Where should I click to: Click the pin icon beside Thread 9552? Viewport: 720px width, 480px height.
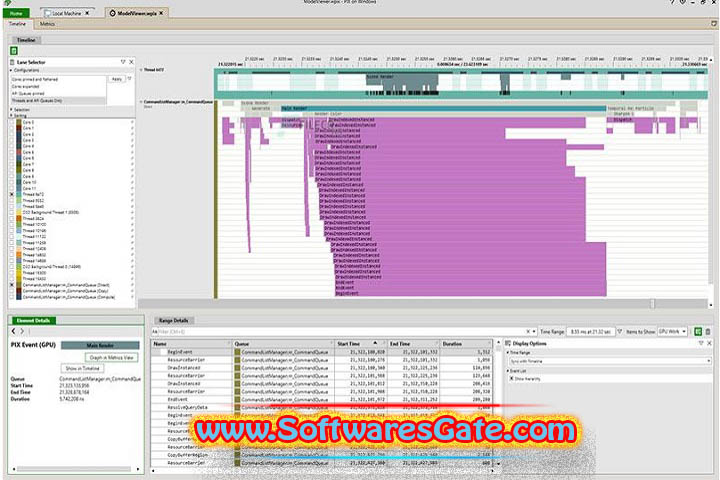pos(132,201)
